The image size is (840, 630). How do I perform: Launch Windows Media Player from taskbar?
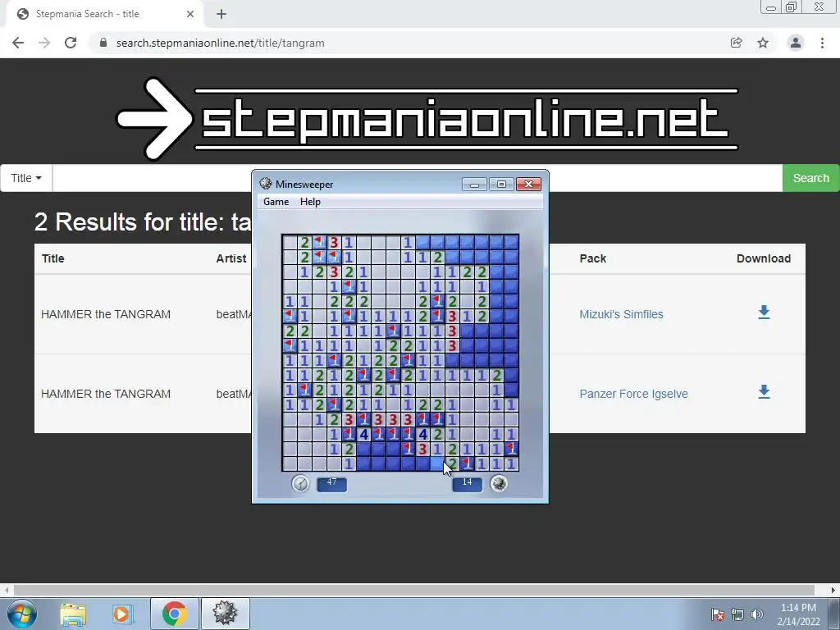coord(121,614)
